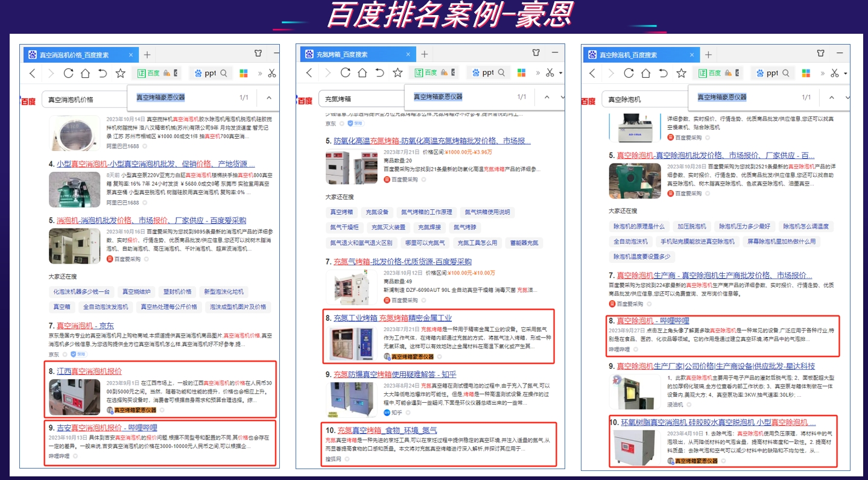
Task: Click related search chip 全自动泡沫发泡机
Action: (x=106, y=307)
